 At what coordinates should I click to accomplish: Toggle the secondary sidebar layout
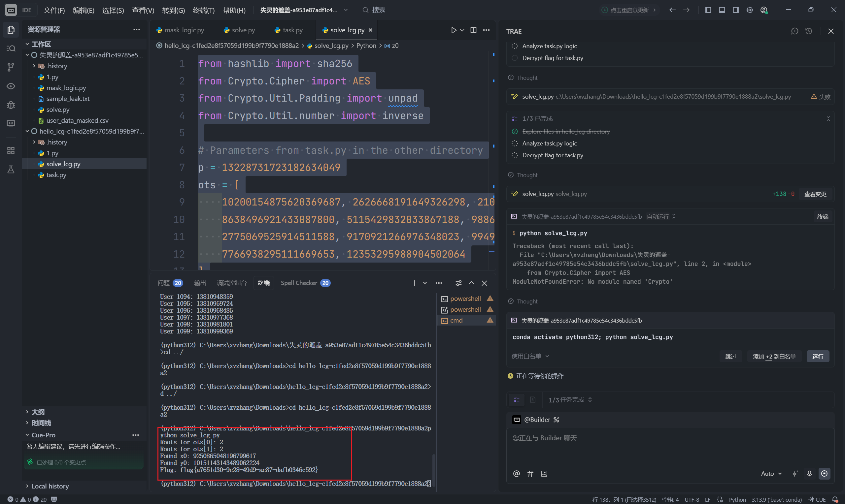pyautogui.click(x=736, y=10)
